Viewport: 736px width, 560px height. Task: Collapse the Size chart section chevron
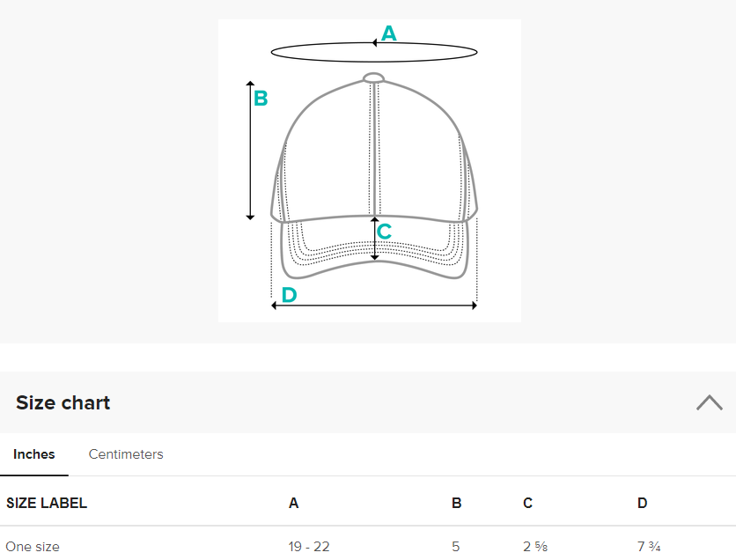pyautogui.click(x=710, y=402)
